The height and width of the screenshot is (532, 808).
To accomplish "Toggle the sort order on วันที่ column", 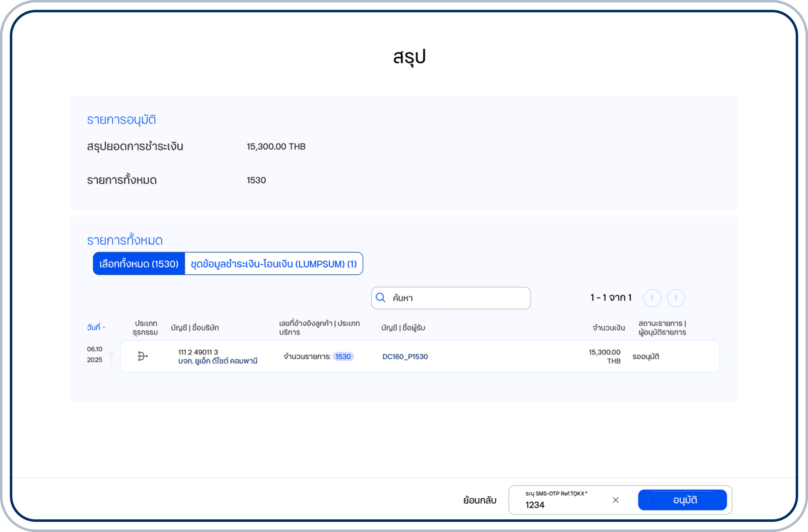I will 95,327.
